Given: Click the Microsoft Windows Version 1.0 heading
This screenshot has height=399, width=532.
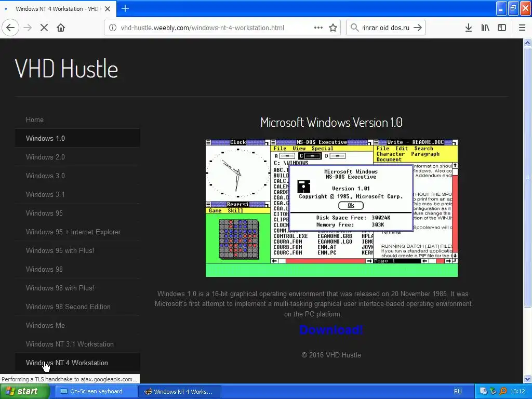Looking at the screenshot, I should click(x=331, y=122).
